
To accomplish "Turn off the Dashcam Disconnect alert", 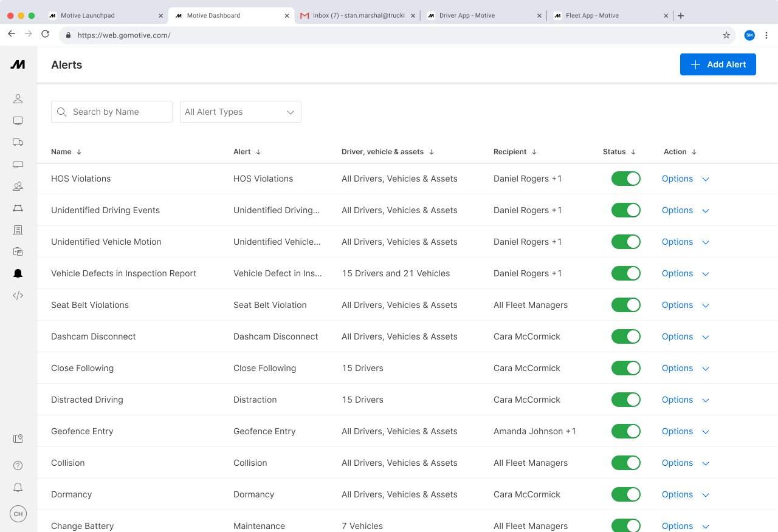I will 625,336.
